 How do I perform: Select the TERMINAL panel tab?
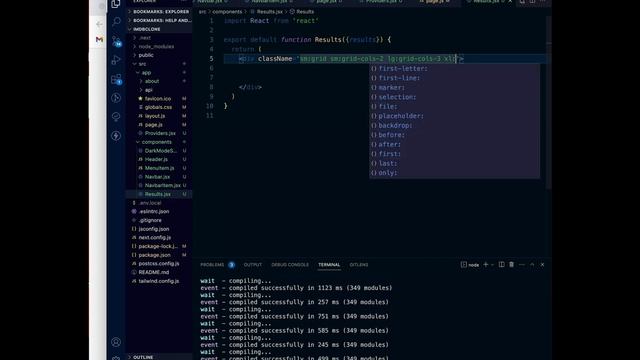pos(329,265)
